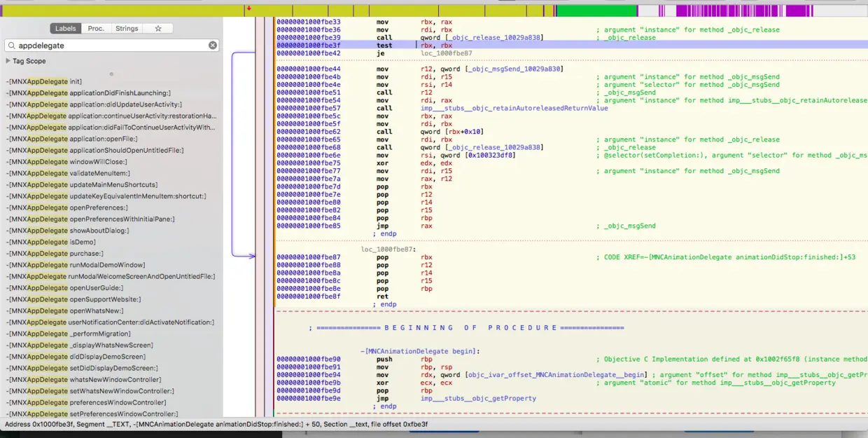Viewport: 868px width, 438px height.
Task: Focus the label search field
Action: pyautogui.click(x=111, y=45)
